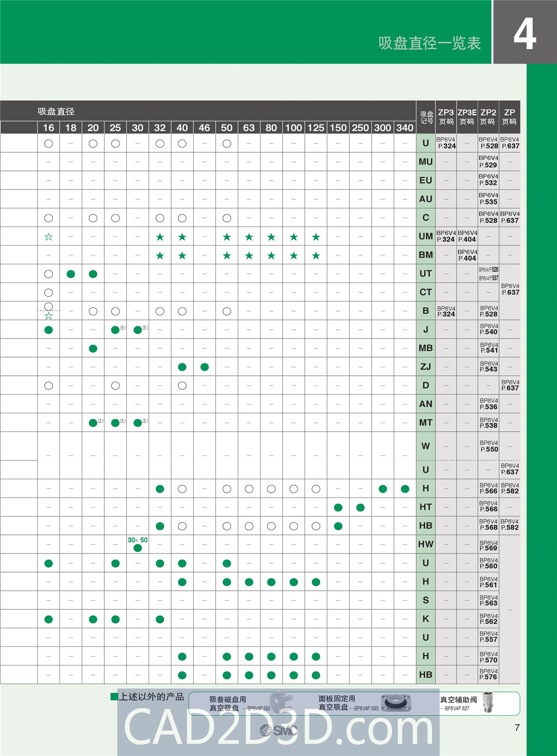Click the page reference P.576
The width and height of the screenshot is (557, 756).
(x=489, y=677)
